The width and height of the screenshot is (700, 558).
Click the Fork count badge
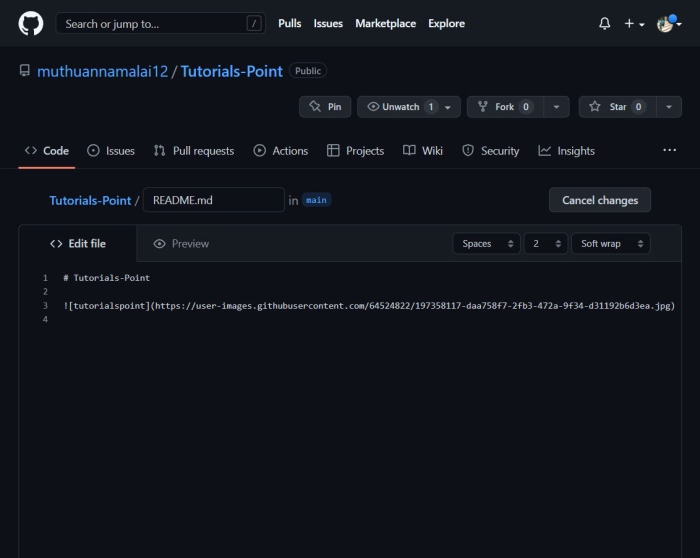tap(526, 107)
